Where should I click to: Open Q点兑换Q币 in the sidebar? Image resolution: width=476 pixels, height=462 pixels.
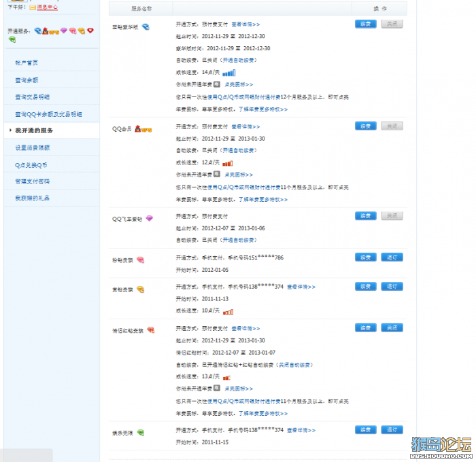[x=31, y=165]
